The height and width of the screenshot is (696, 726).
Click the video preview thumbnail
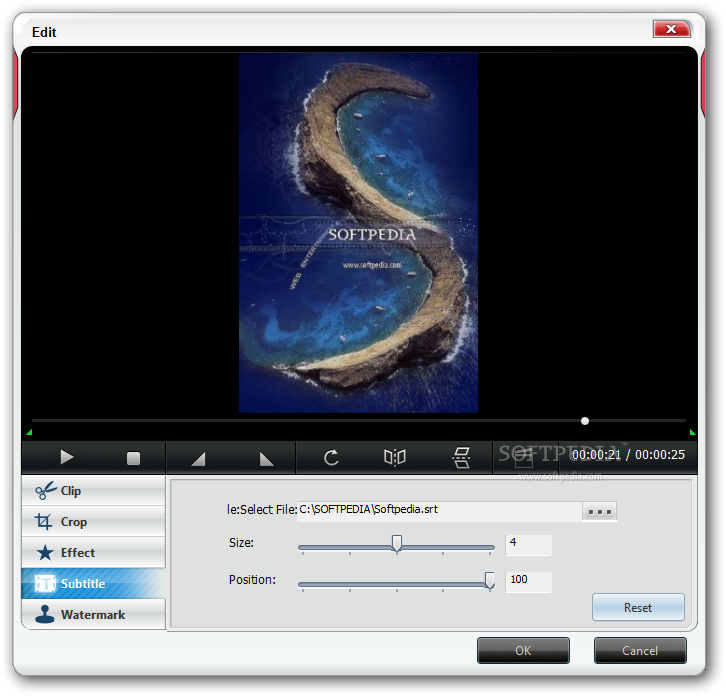click(358, 233)
